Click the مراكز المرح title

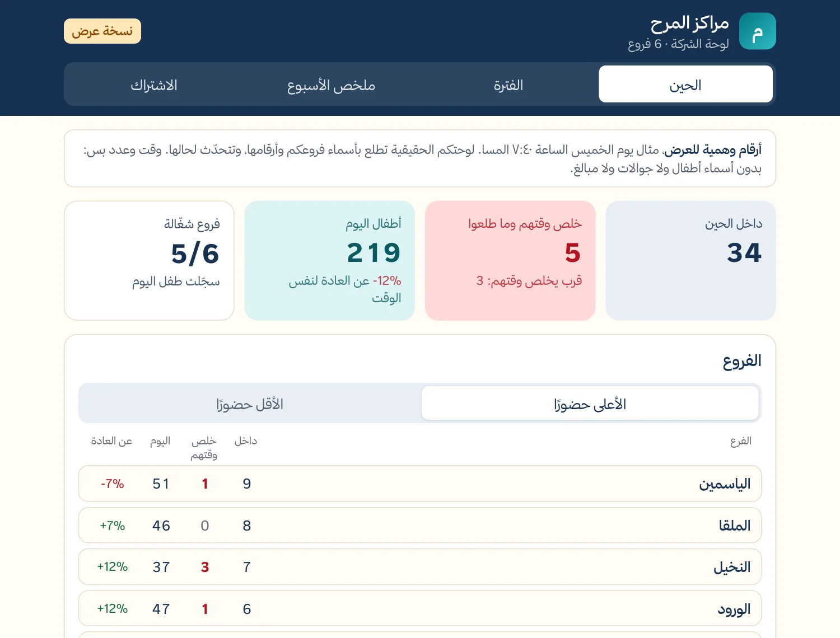coord(689,24)
